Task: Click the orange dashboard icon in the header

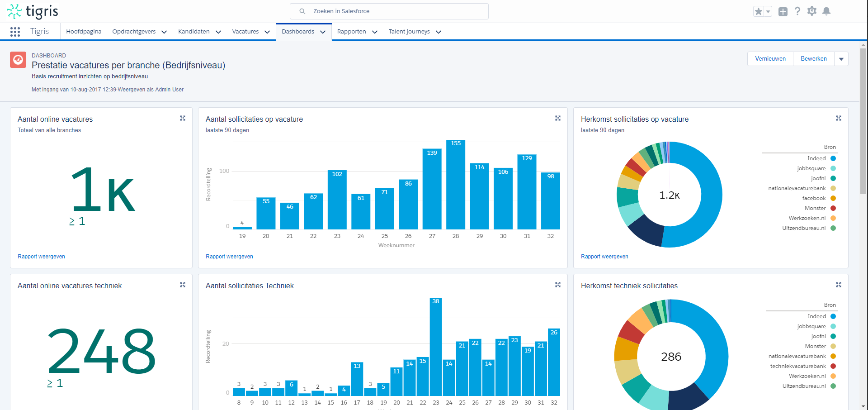Action: [x=18, y=59]
